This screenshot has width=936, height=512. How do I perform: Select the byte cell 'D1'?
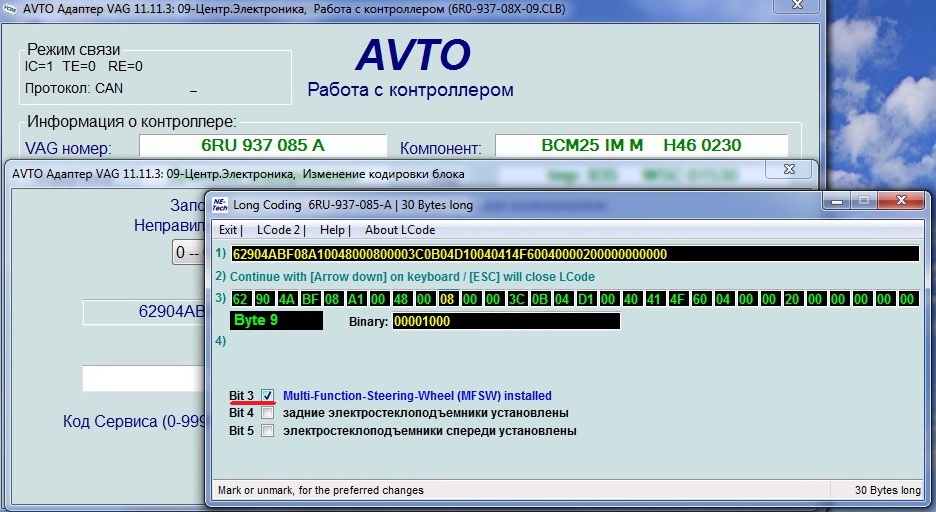tap(586, 299)
